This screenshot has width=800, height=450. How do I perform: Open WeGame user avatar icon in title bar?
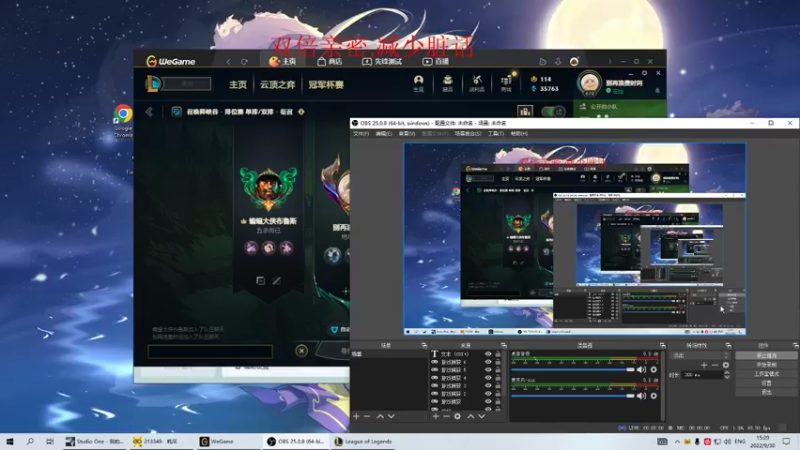coord(574,61)
